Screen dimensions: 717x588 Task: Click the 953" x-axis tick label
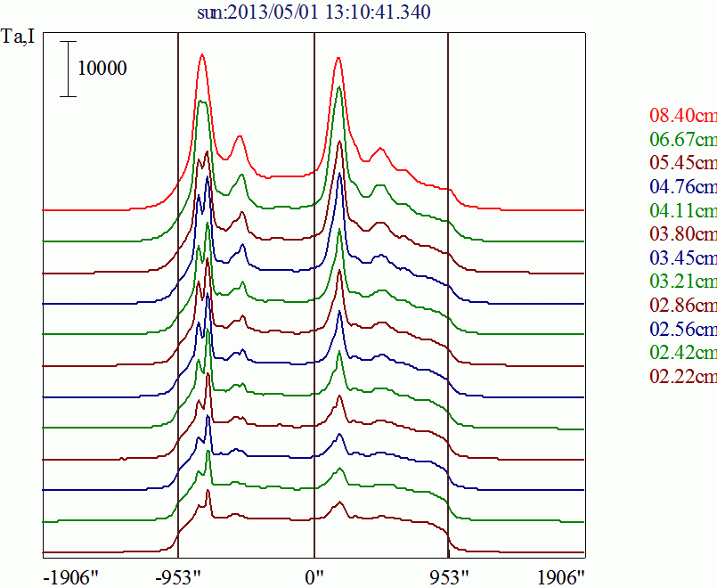coord(451,578)
